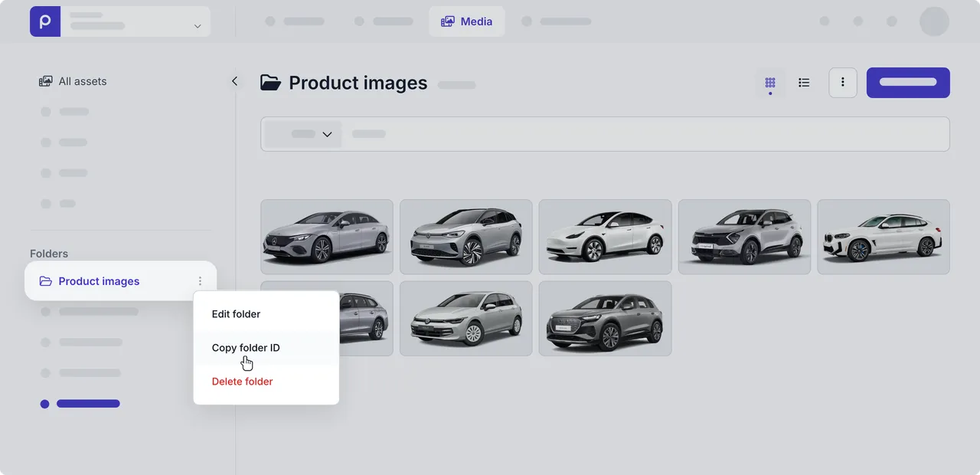Switch to the Media tab
The height and width of the screenshot is (475, 980).
point(467,21)
